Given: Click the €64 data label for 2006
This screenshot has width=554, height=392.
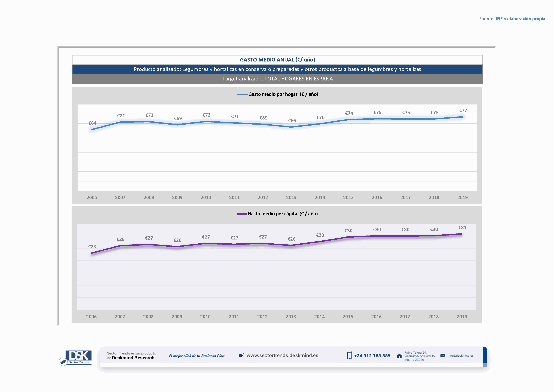Looking at the screenshot, I should [x=92, y=123].
